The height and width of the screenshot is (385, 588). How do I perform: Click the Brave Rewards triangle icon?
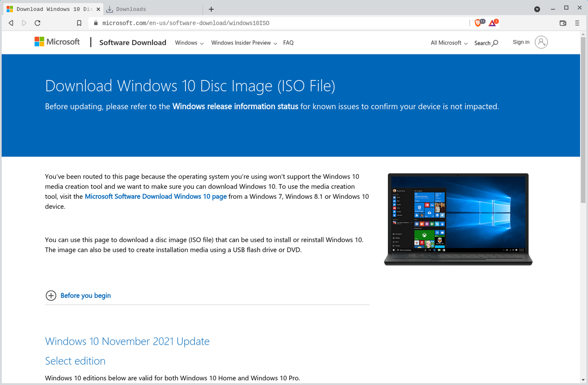(492, 23)
